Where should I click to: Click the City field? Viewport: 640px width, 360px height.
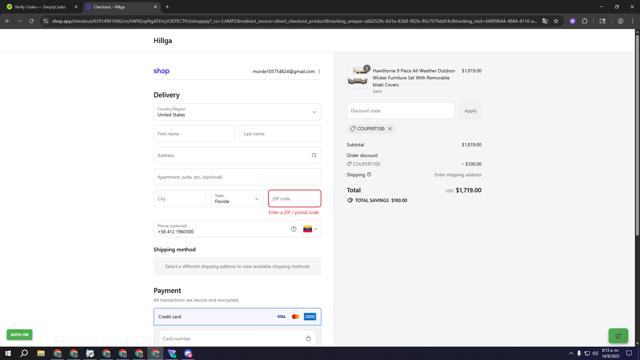(180, 198)
